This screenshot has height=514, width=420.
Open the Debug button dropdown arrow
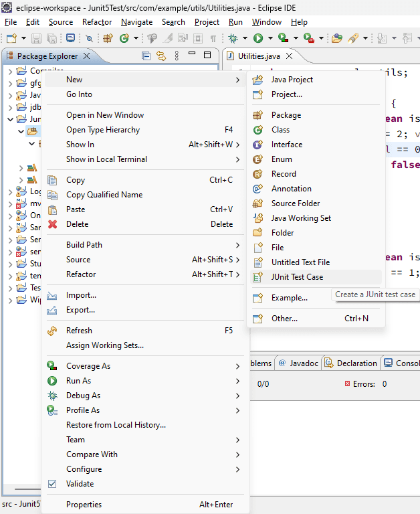pos(245,38)
